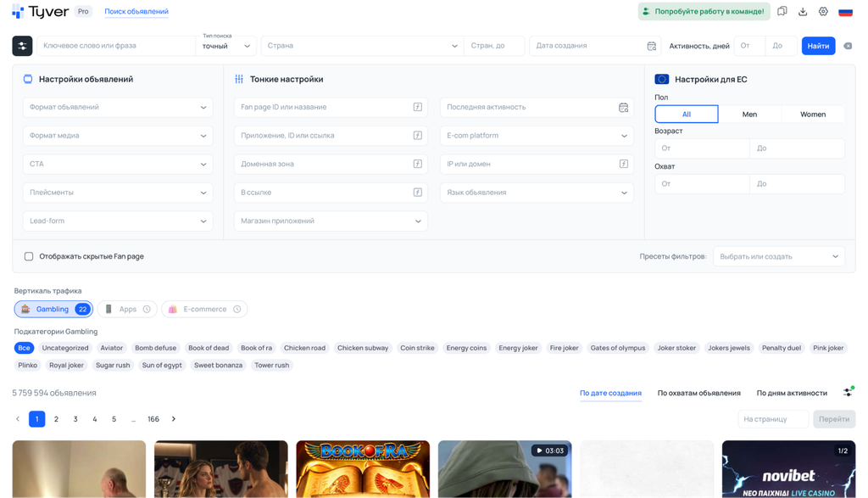The width and height of the screenshot is (868, 498).
Task: Go to page 2
Action: coord(56,419)
